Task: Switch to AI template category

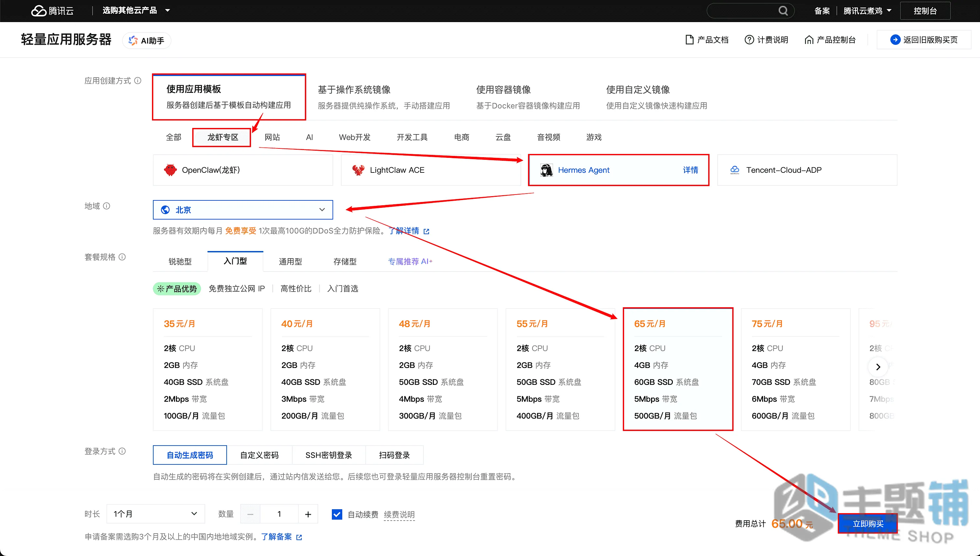Action: [309, 137]
